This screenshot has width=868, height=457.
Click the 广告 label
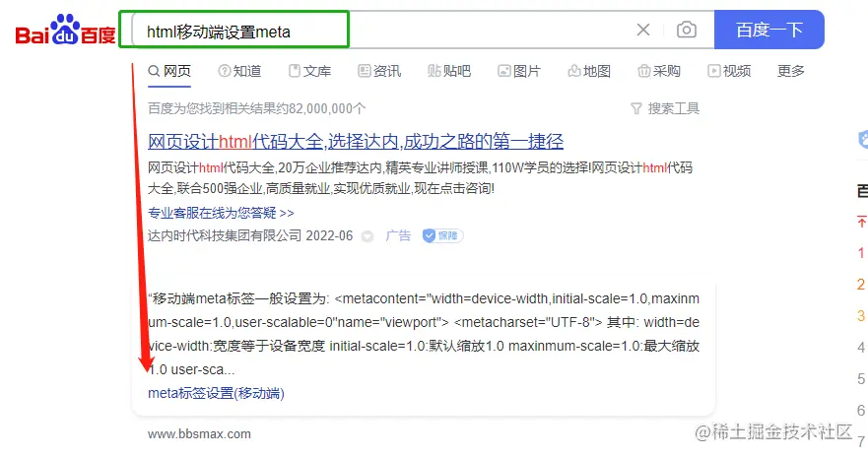[398, 235]
